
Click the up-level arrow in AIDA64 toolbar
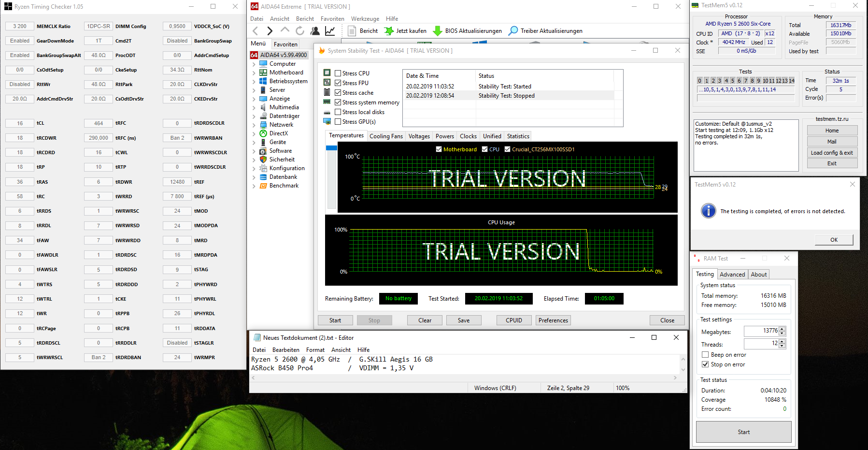[285, 31]
